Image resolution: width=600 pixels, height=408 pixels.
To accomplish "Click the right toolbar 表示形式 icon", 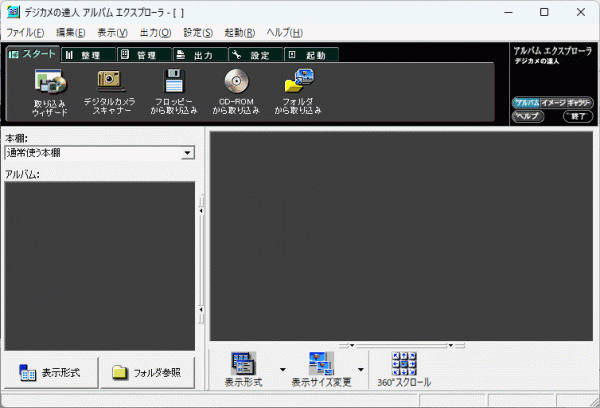I will [243, 370].
